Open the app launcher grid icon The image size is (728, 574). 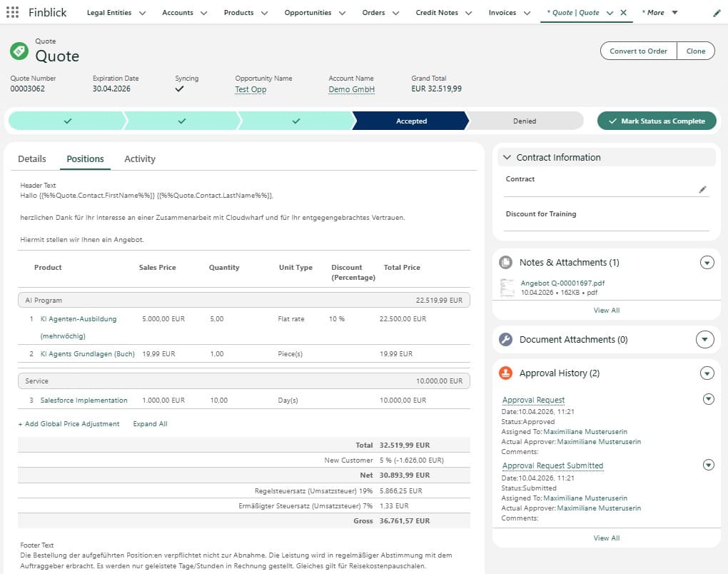13,13
